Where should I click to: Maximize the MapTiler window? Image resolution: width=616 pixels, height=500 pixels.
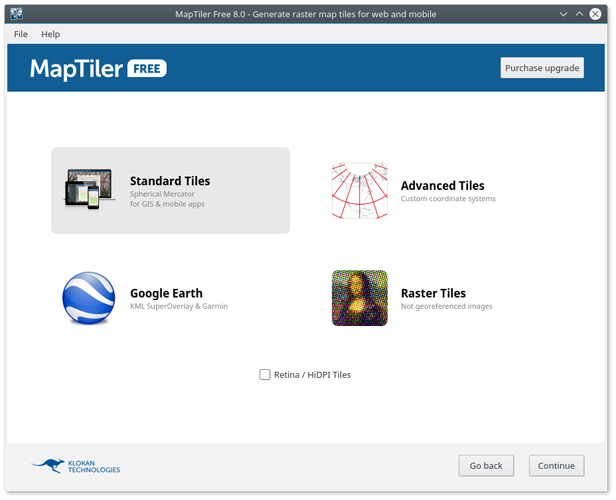click(x=579, y=14)
